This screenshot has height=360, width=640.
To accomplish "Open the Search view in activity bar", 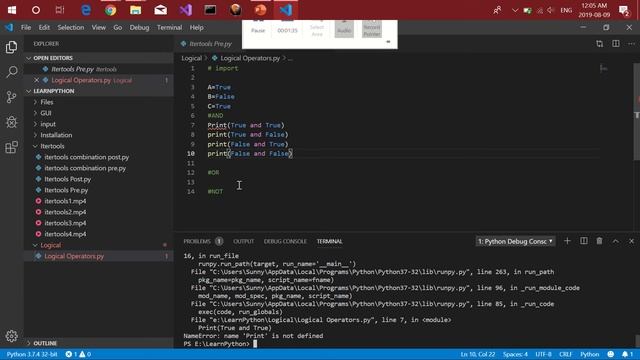I will click(11, 72).
